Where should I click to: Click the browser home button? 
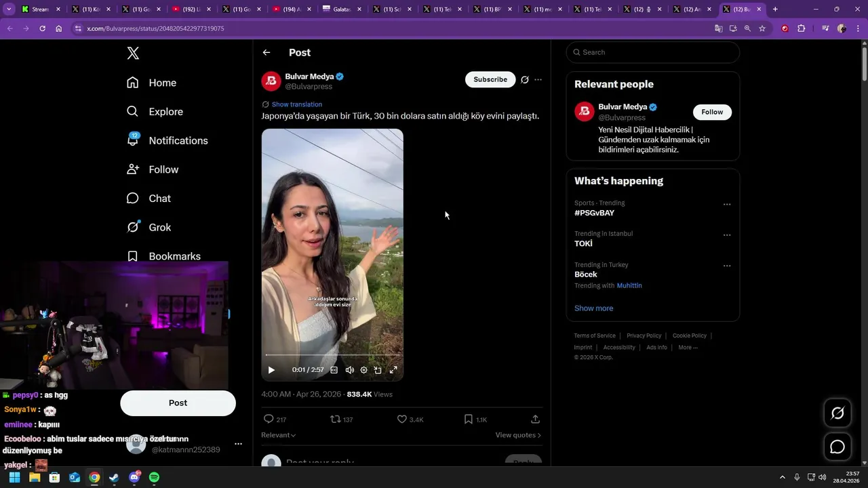pos(59,28)
